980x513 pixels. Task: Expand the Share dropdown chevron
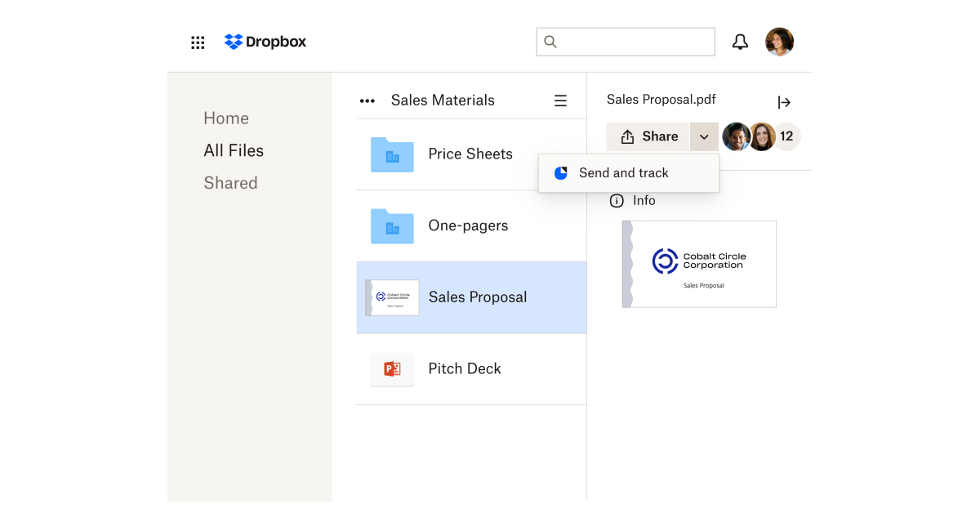click(x=704, y=136)
